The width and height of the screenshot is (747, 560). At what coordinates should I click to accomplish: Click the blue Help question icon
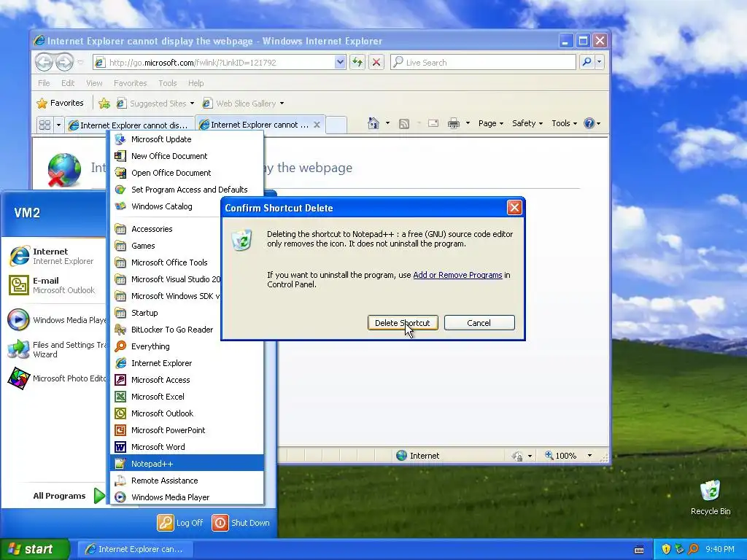point(589,123)
